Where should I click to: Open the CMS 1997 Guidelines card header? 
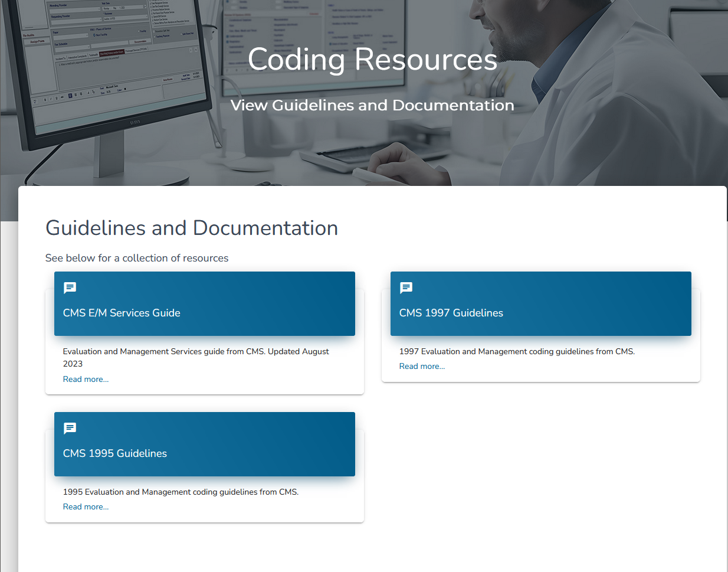[x=541, y=303]
